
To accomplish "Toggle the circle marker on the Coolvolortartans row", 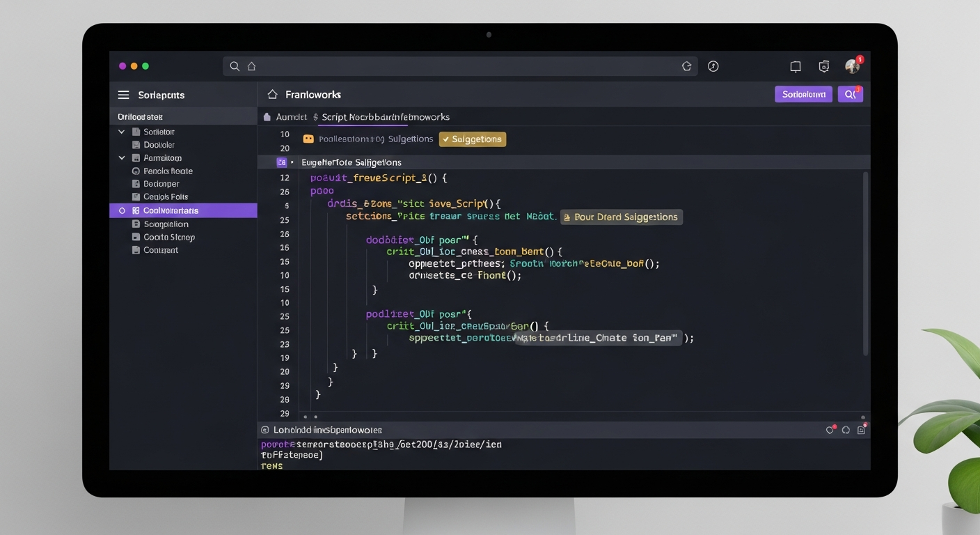I will (x=122, y=210).
